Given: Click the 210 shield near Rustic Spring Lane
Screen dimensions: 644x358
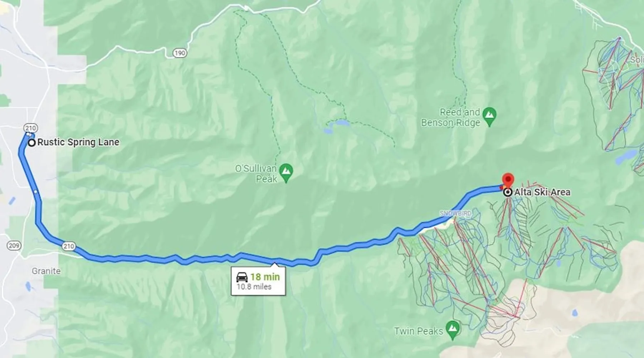Looking at the screenshot, I should pos(31,128).
